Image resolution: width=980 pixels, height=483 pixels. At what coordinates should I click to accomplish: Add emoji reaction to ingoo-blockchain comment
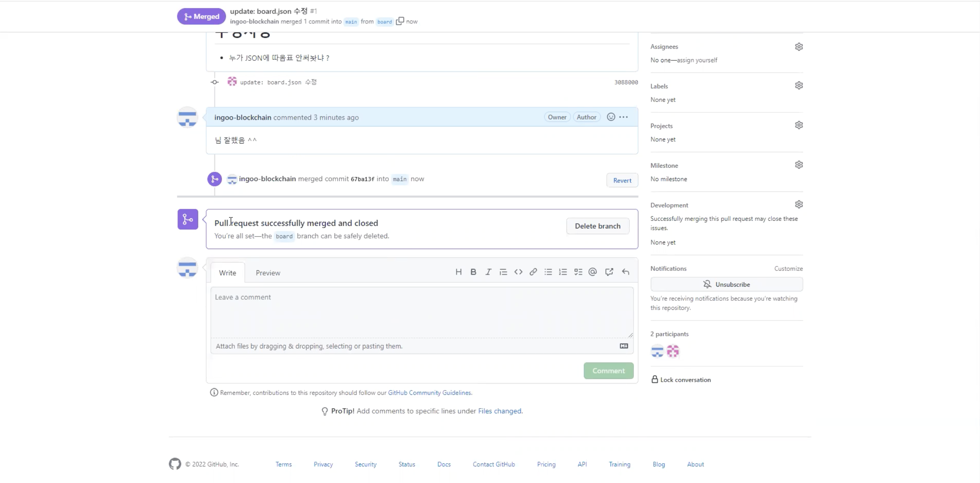click(x=611, y=117)
